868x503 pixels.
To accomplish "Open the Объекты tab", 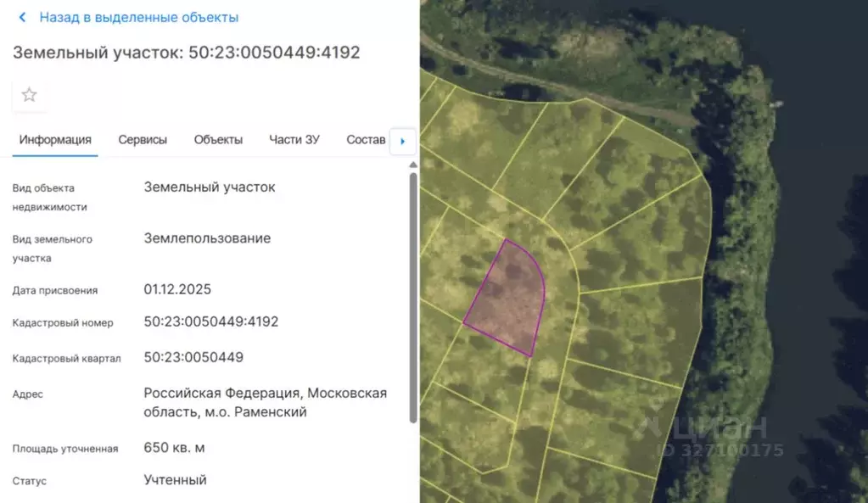I will [x=217, y=139].
